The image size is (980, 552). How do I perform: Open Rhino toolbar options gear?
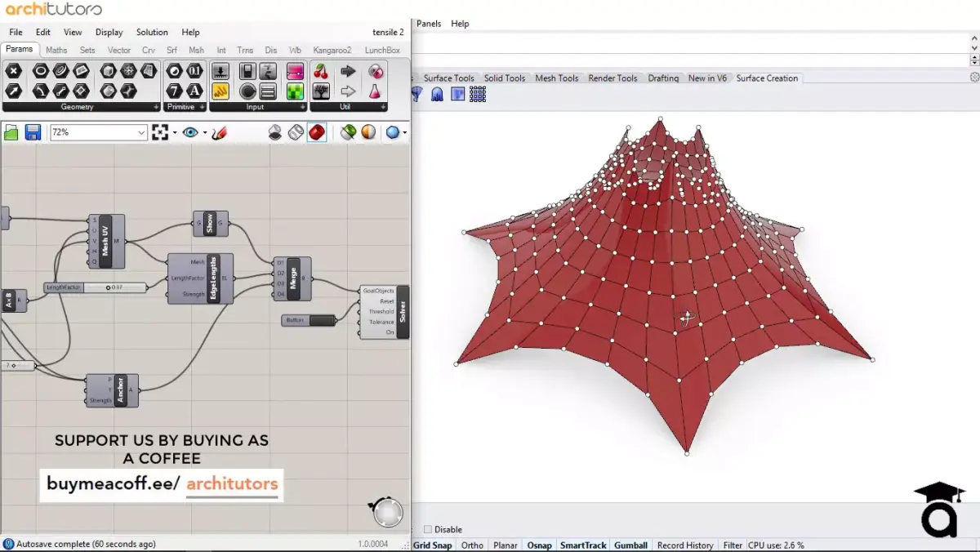coord(974,78)
